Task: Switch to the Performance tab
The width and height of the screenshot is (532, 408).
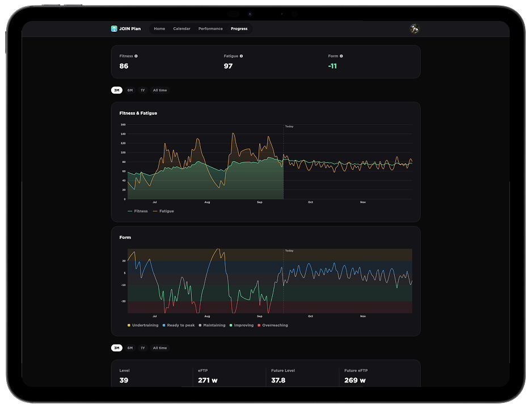Action: [210, 29]
